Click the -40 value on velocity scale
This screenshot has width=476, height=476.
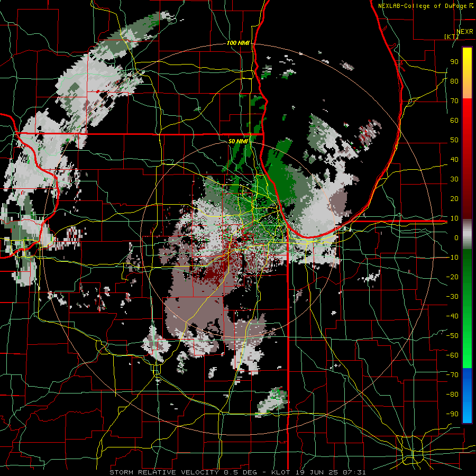[452, 316]
